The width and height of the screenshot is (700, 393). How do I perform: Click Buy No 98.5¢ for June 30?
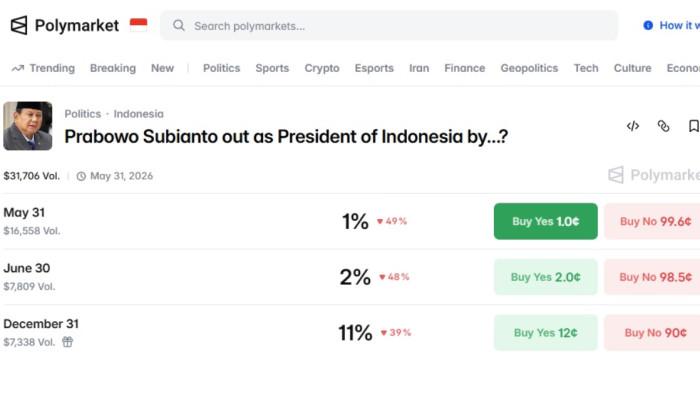[652, 277]
